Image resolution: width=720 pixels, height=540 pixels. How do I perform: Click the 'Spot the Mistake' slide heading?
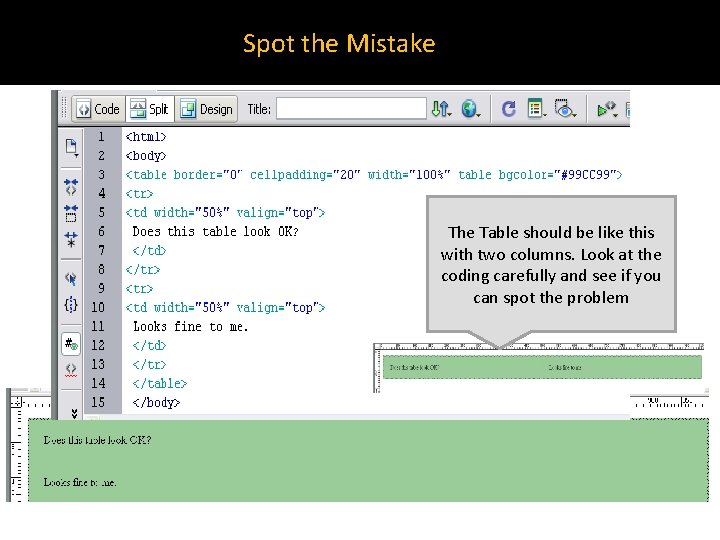click(339, 44)
